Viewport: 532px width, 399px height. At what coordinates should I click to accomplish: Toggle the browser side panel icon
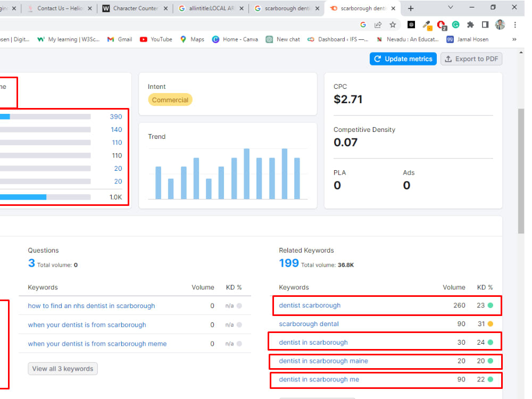click(x=485, y=24)
